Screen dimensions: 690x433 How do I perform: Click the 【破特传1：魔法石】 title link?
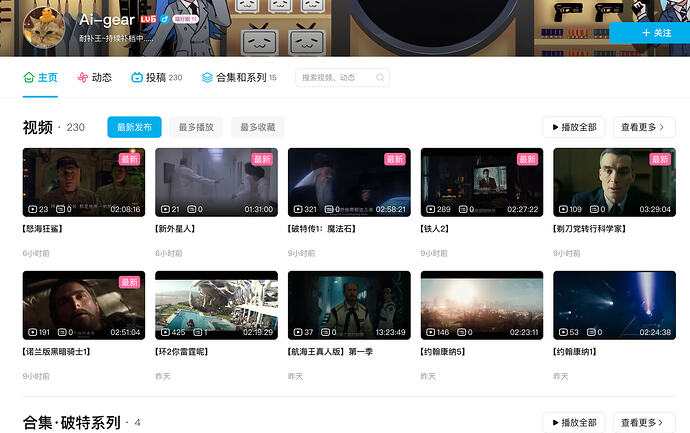(322, 229)
